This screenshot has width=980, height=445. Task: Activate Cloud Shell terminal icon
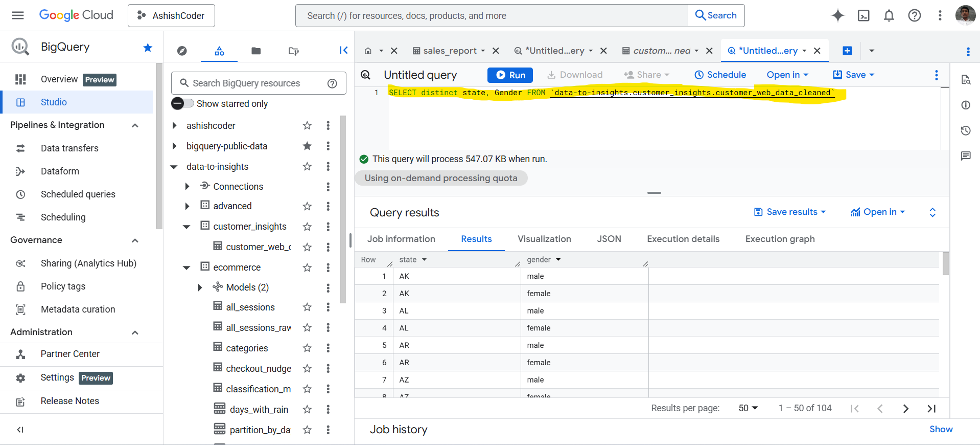point(864,15)
